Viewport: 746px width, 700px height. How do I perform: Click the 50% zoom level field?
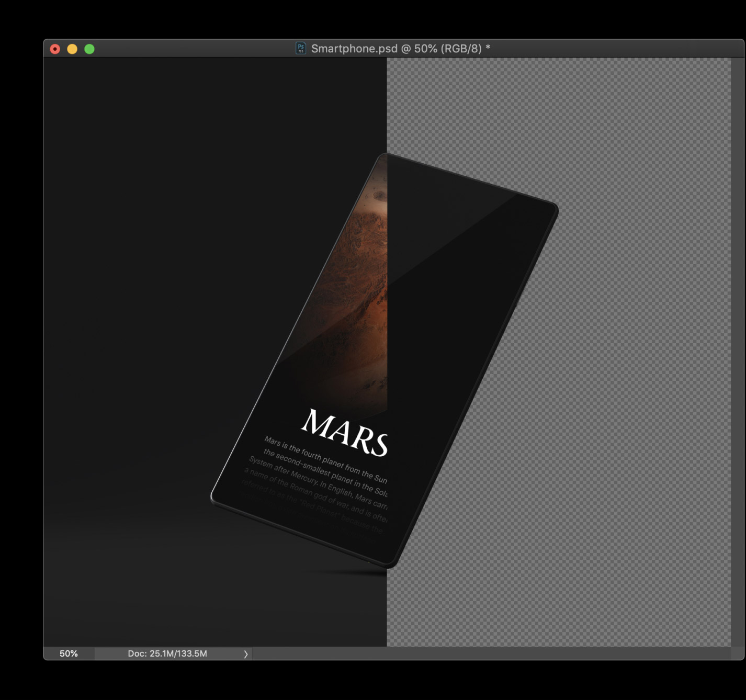[x=69, y=653]
